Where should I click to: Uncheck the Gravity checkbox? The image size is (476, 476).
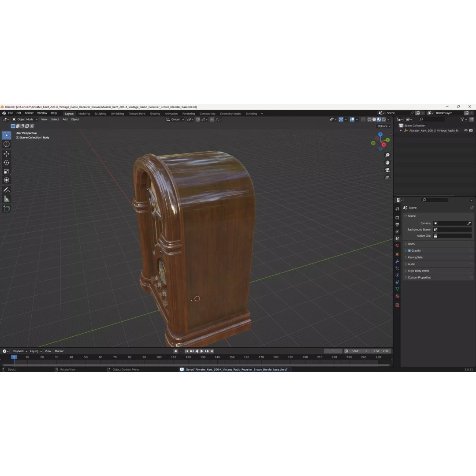point(409,251)
